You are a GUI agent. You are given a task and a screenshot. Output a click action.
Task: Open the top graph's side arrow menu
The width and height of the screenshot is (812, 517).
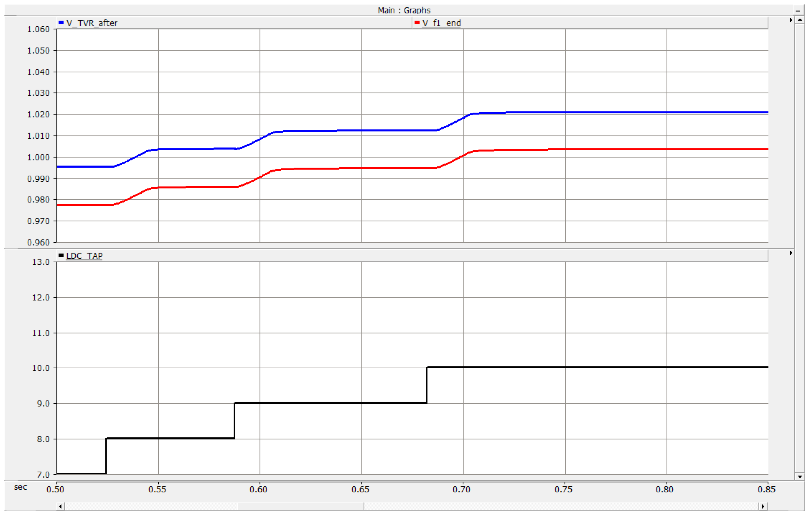pyautogui.click(x=791, y=20)
